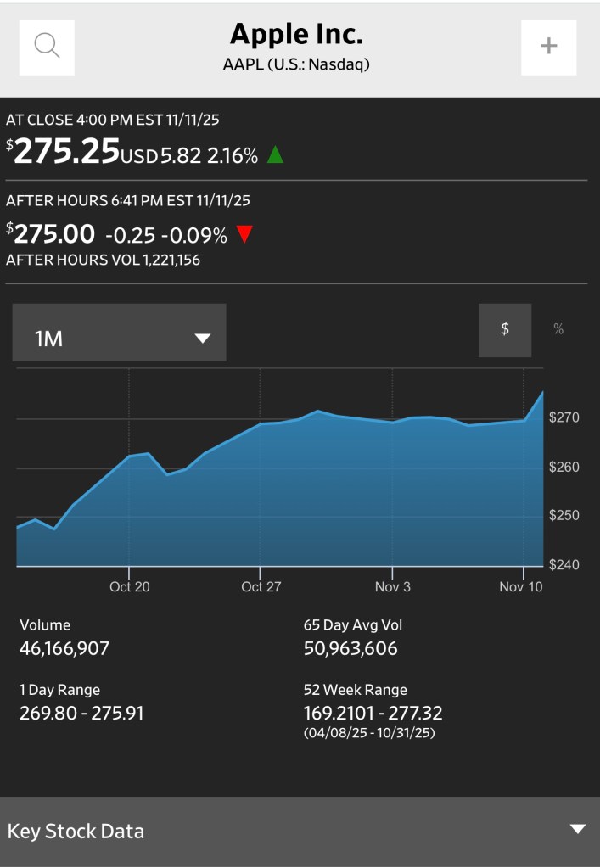Click the 52 Week Range value
The image size is (600, 868).
point(373,713)
